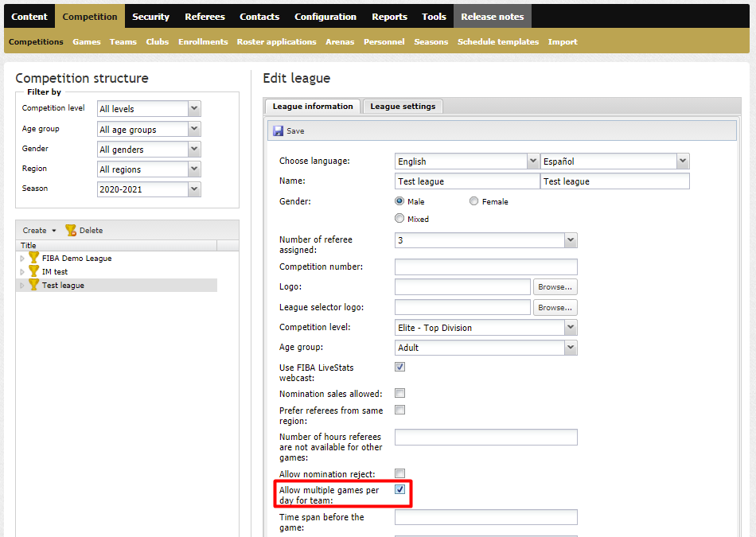The height and width of the screenshot is (537, 756).
Task: Toggle Use FIBA LiveStats webcast checkbox
Action: (x=399, y=367)
